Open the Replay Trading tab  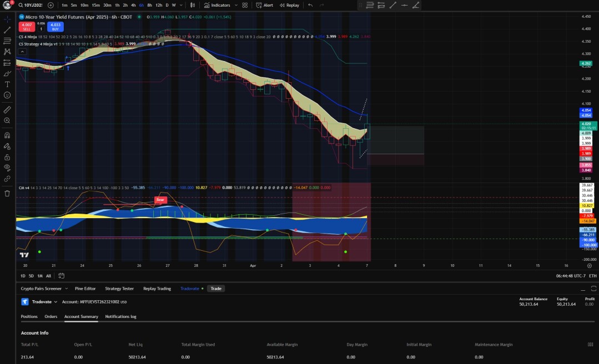click(x=157, y=289)
